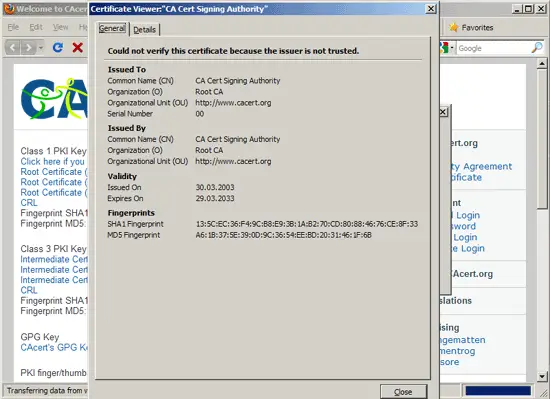Click the SHA1 fingerprint value
This screenshot has height=399, width=550.
click(307, 224)
